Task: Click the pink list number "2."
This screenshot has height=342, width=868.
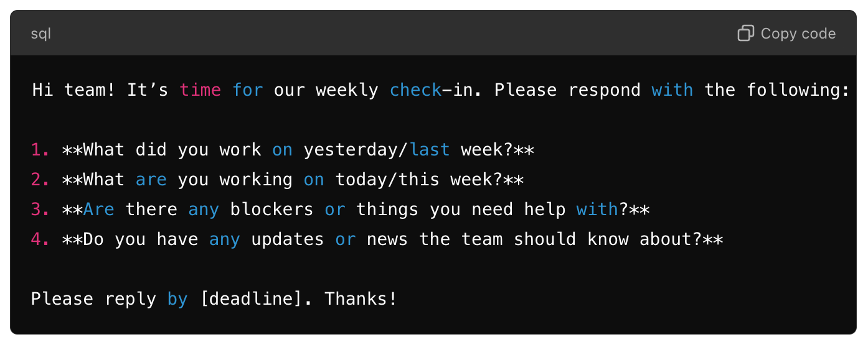Action: point(41,180)
